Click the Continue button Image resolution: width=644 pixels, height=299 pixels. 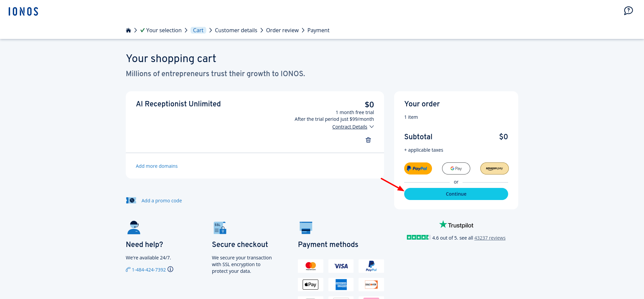tap(456, 194)
